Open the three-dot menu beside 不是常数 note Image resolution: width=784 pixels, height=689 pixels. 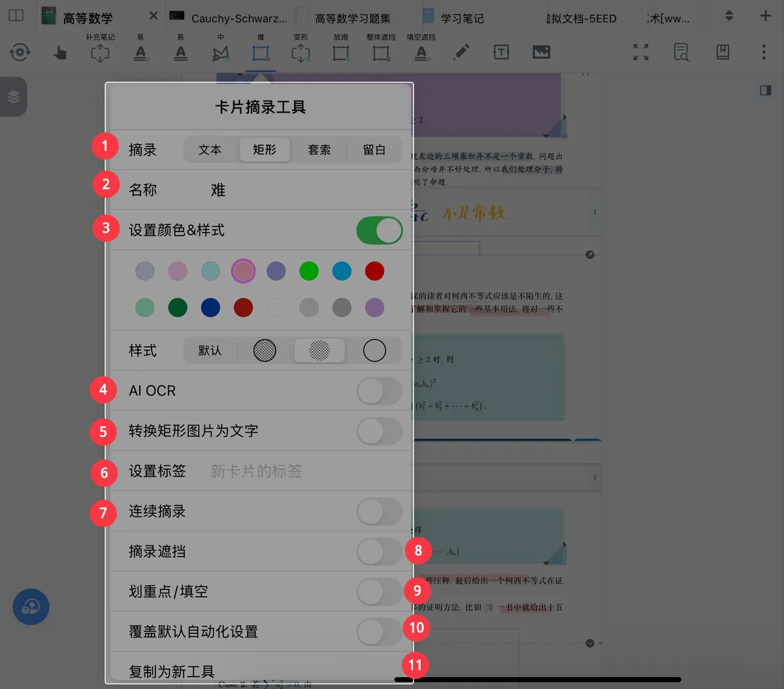(595, 212)
